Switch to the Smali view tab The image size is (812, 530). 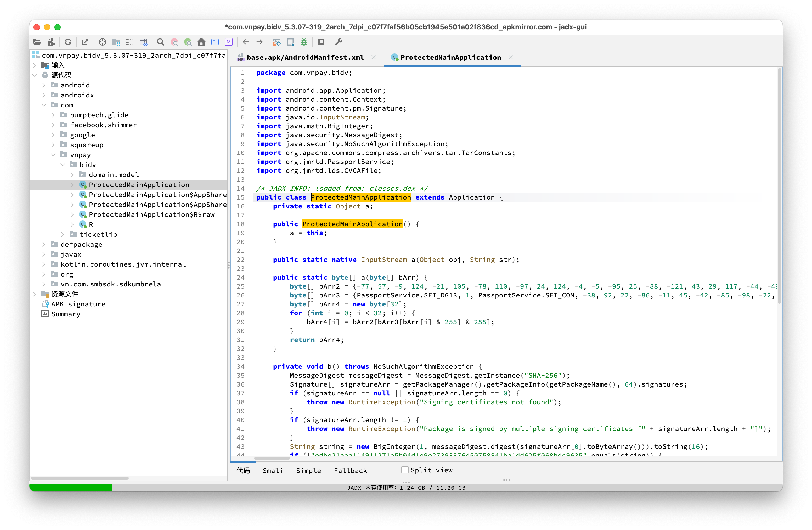(273, 471)
